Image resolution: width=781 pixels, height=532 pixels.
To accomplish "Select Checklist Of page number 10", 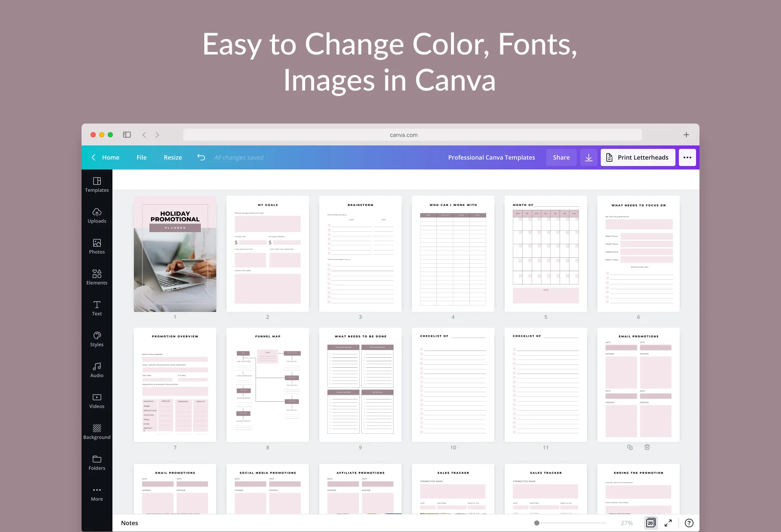I will click(453, 385).
